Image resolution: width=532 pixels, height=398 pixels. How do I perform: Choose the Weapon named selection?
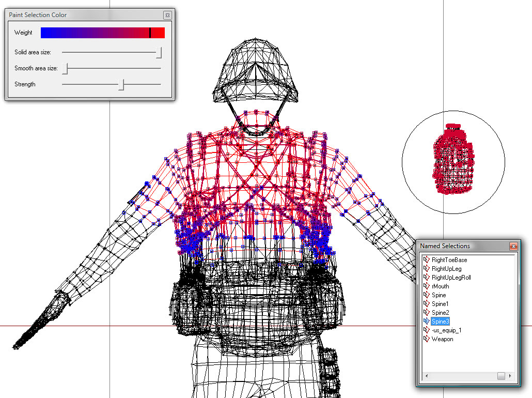pos(442,339)
